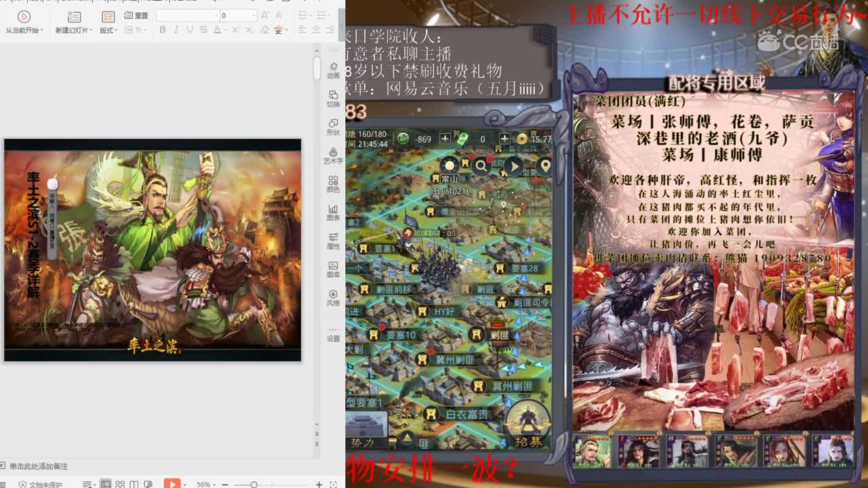Viewport: 868px width, 488px height.
Task: Switch to reading view
Action: click(134, 484)
